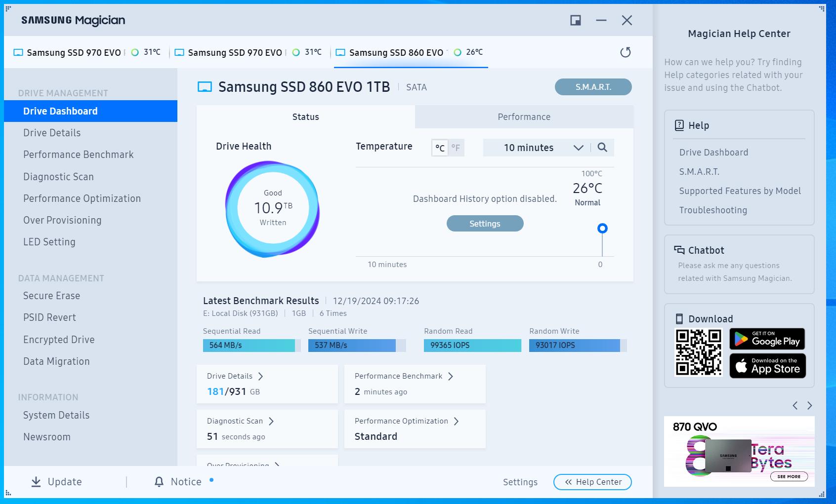This screenshot has width=836, height=504.
Task: Open LED Setting in sidebar
Action: tap(90, 242)
